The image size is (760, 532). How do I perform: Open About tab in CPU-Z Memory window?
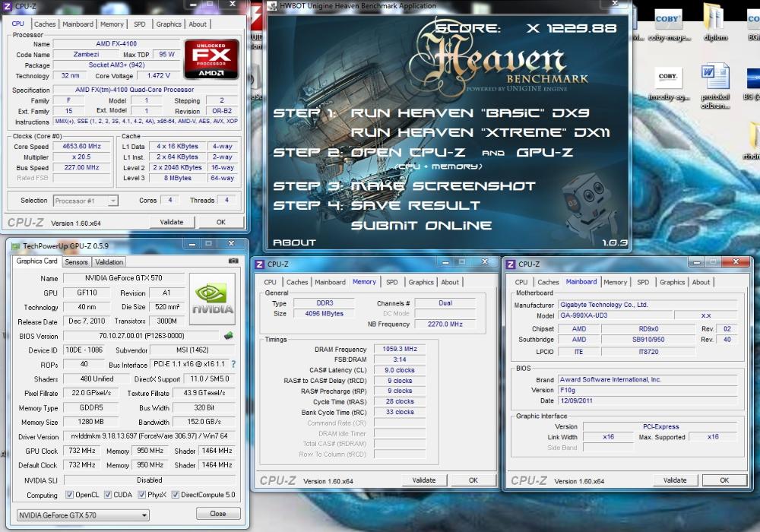click(450, 282)
